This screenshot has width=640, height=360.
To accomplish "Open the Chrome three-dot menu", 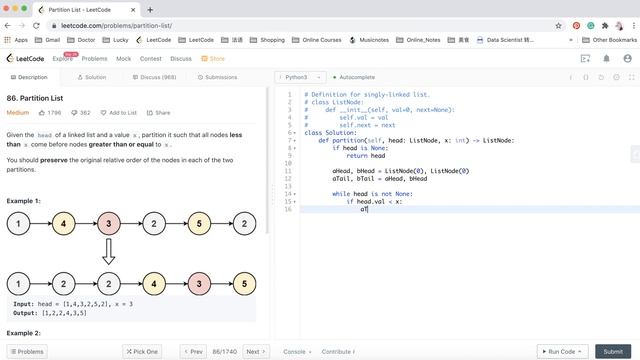I will coord(634,26).
